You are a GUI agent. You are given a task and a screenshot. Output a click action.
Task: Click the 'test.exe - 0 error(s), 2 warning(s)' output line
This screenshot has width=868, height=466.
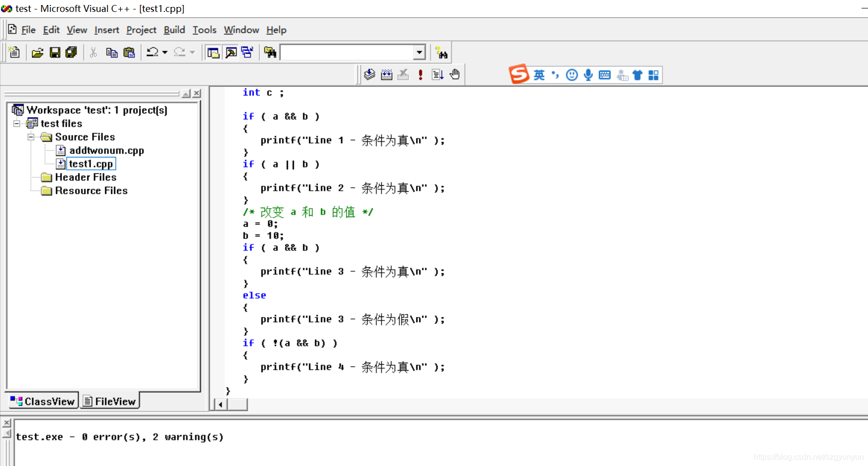coord(120,437)
